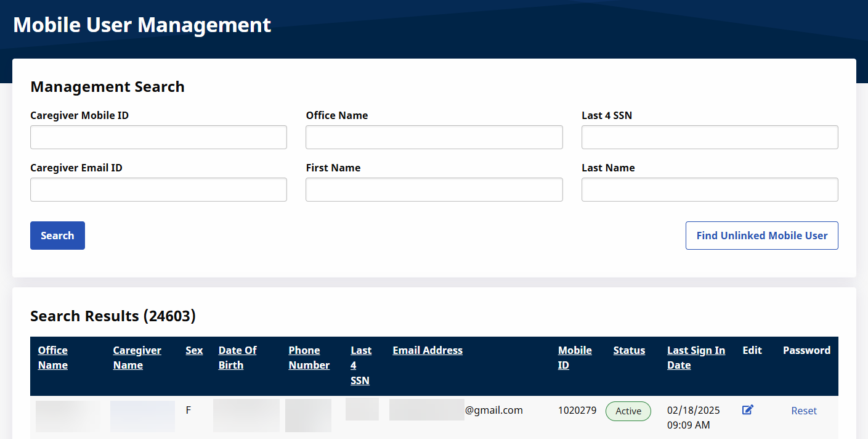Click the Caregiver Email ID field
This screenshot has height=439, width=868.
pos(158,190)
